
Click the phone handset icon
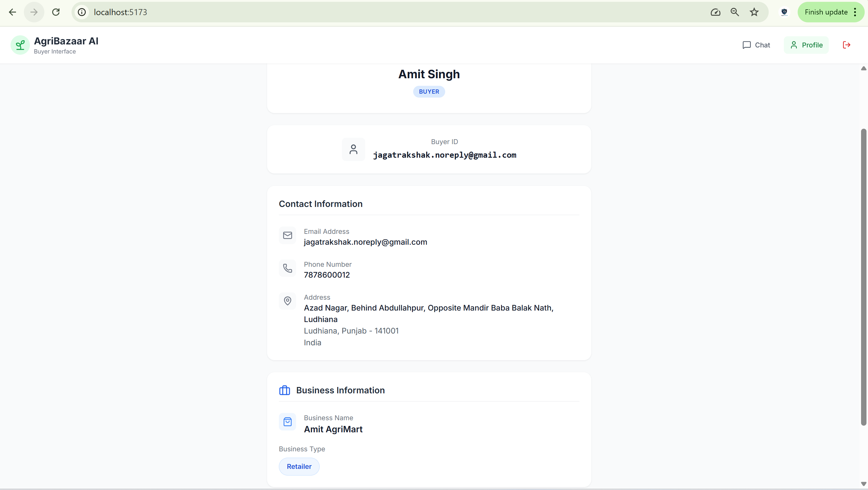click(x=287, y=269)
